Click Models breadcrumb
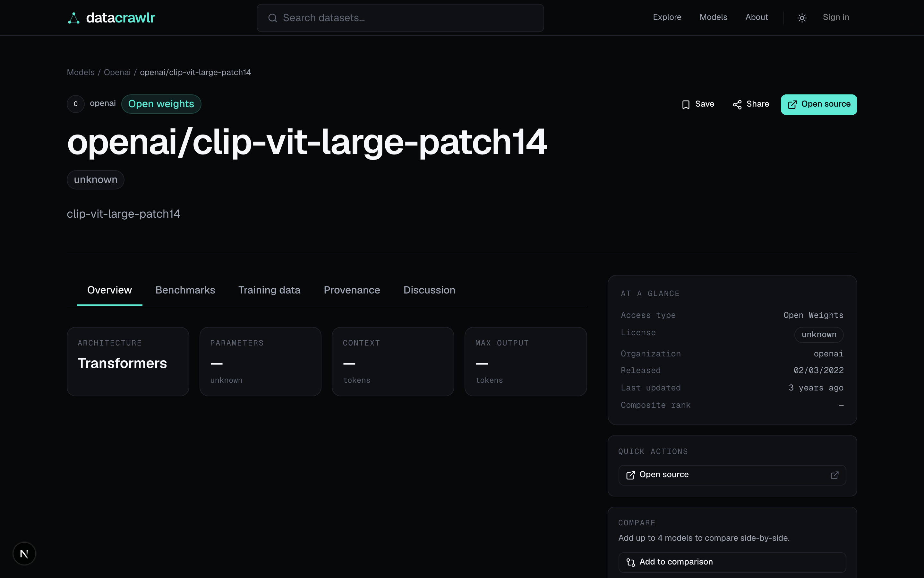The image size is (924, 578). (81, 72)
